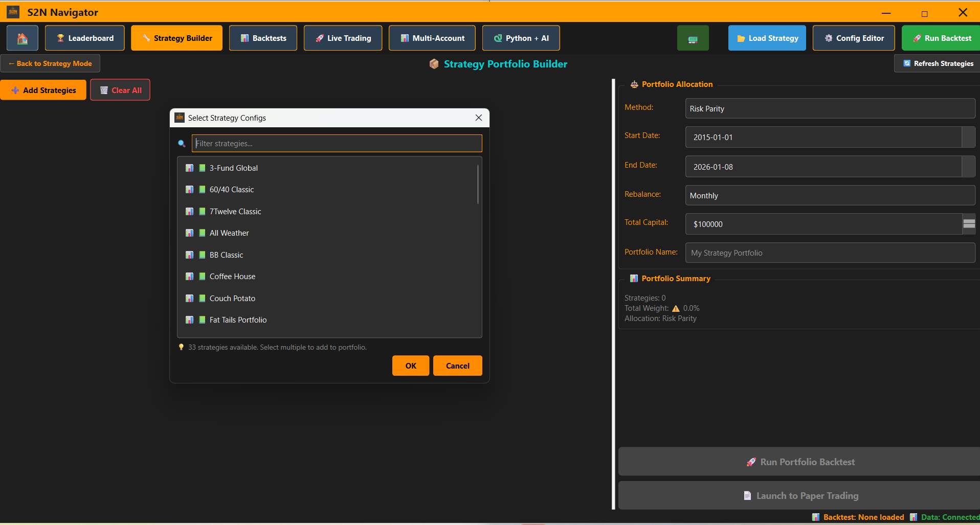Open the Start Date calendar dropdown arrow
The width and height of the screenshot is (980, 525).
[x=969, y=138]
